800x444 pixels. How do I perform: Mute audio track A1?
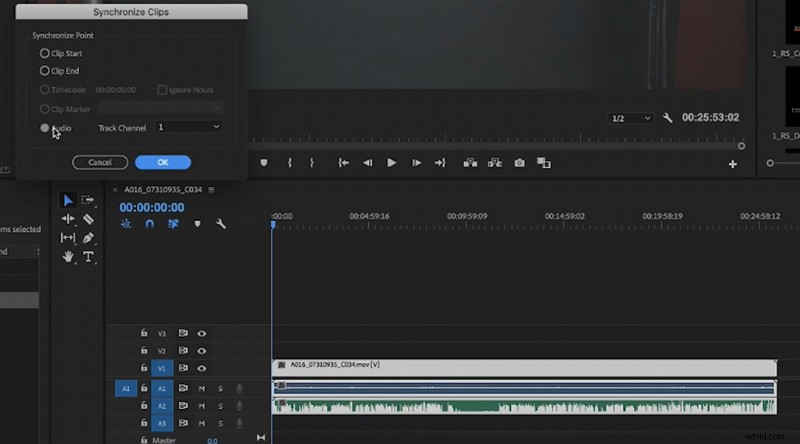202,388
